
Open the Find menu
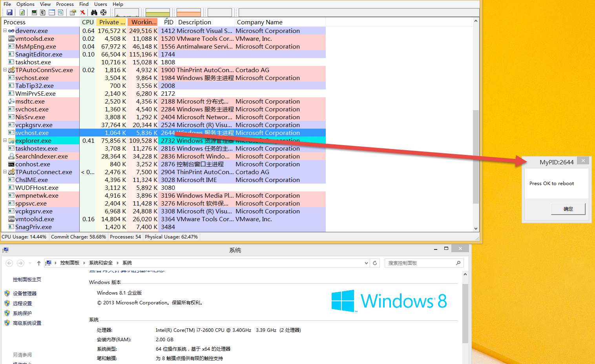(x=84, y=4)
